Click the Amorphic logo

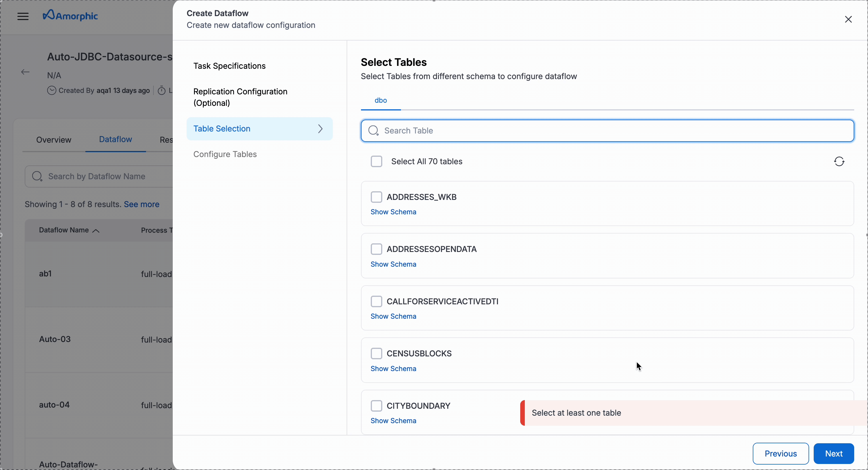(70, 16)
